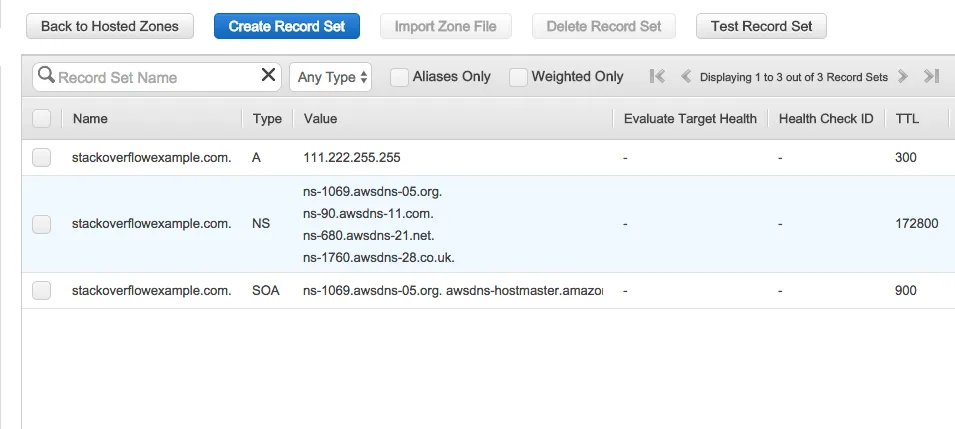
Task: Go Back to Hosted Zones
Action: pyautogui.click(x=110, y=26)
